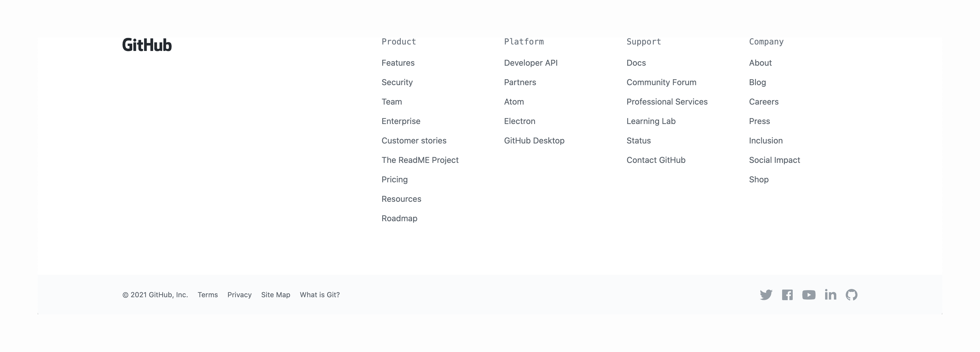
Task: Read the Terms
Action: coord(207,295)
